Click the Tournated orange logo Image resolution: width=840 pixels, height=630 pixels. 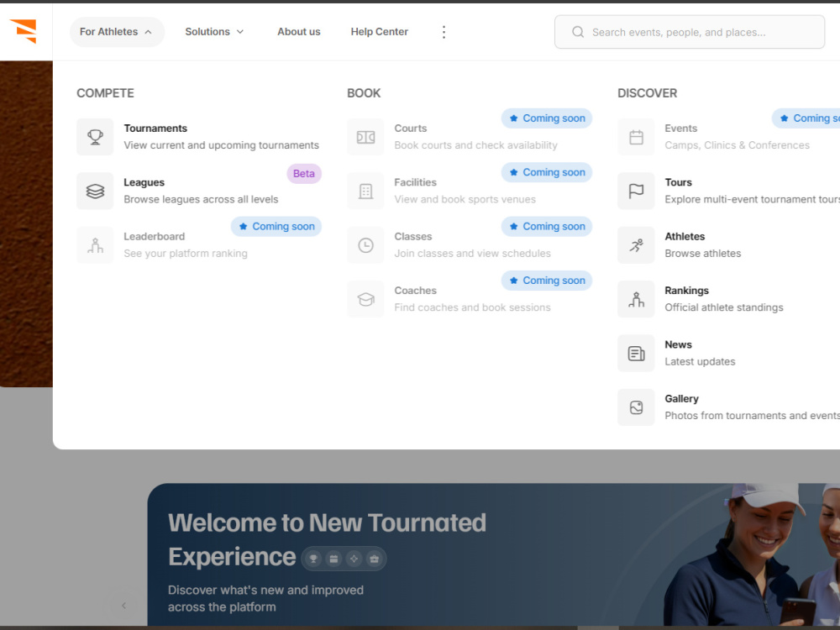coord(24,31)
